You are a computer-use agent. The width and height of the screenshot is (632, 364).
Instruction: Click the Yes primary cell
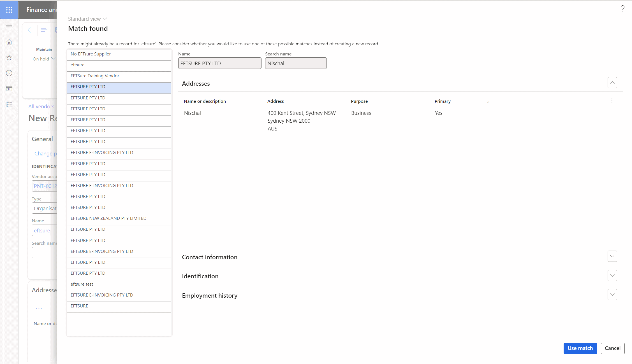tap(439, 113)
